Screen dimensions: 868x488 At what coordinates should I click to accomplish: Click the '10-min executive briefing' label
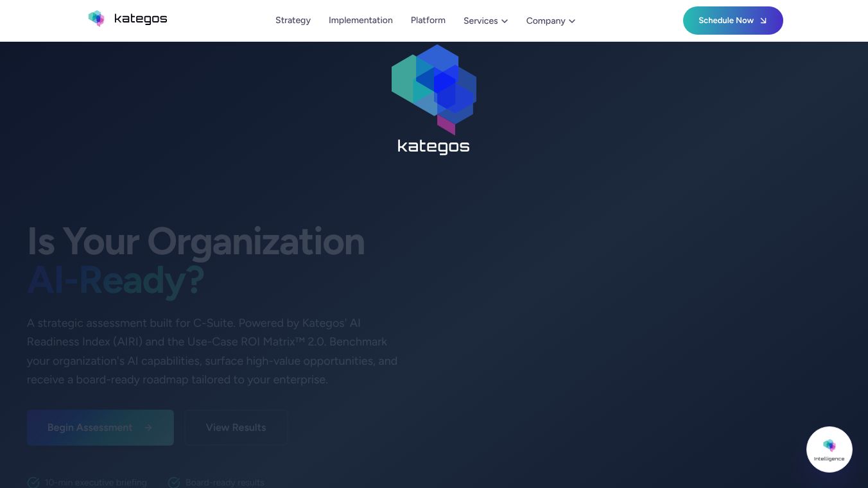click(x=96, y=482)
